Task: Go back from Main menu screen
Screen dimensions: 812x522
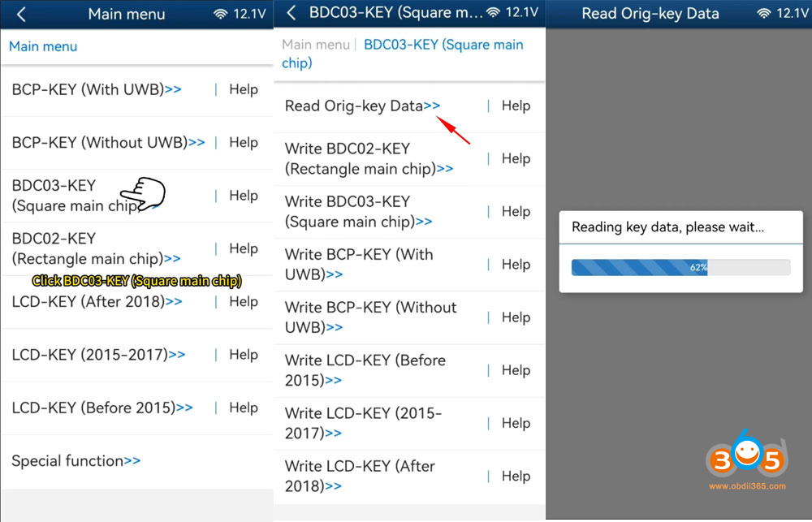Action: 21,14
